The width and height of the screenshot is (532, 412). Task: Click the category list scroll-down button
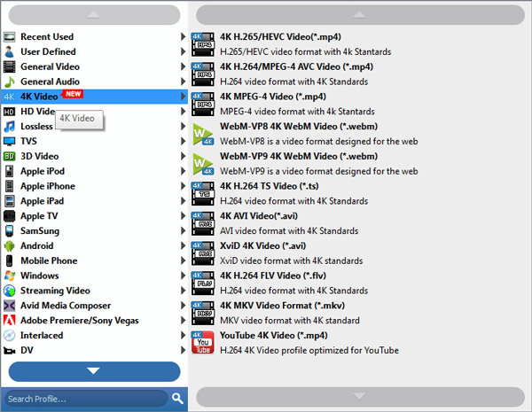tap(94, 371)
